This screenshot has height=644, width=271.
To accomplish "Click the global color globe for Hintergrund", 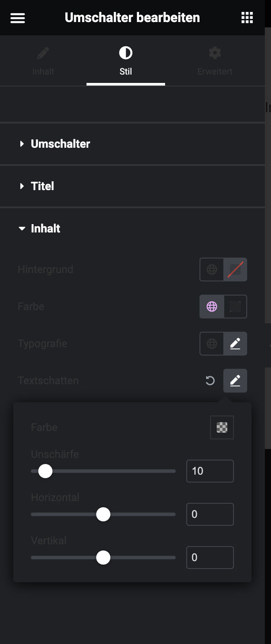I will click(212, 270).
